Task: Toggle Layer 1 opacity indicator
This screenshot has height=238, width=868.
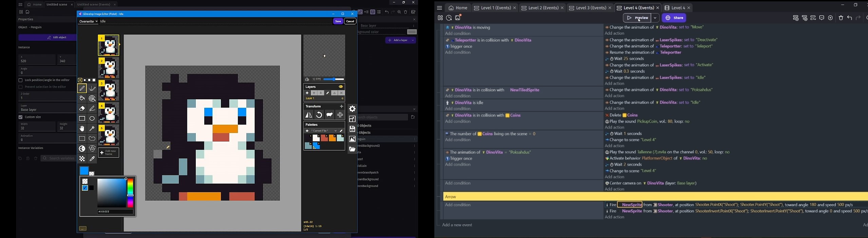Action: (342, 99)
